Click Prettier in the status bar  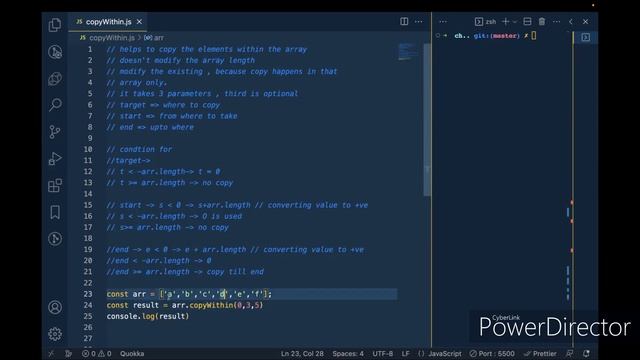pyautogui.click(x=540, y=353)
